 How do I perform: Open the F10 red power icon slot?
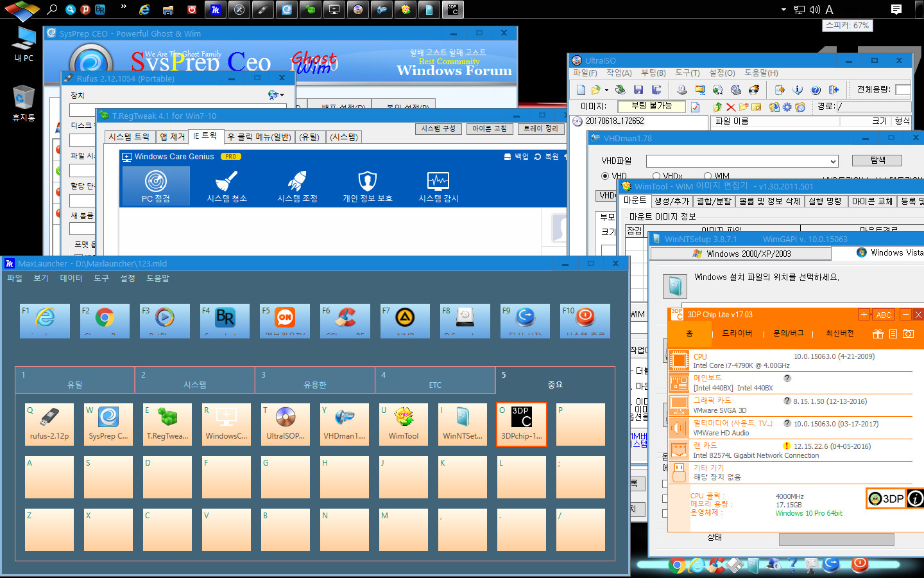[585, 320]
